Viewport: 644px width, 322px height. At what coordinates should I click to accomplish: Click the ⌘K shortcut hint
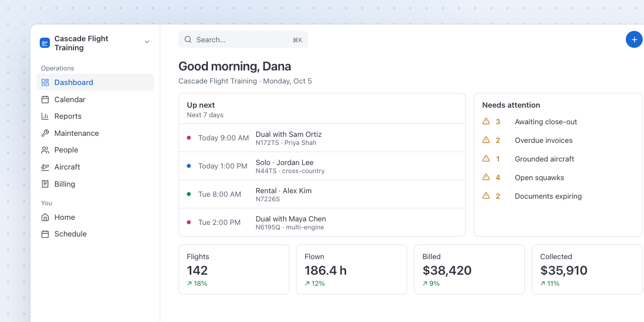pyautogui.click(x=297, y=40)
